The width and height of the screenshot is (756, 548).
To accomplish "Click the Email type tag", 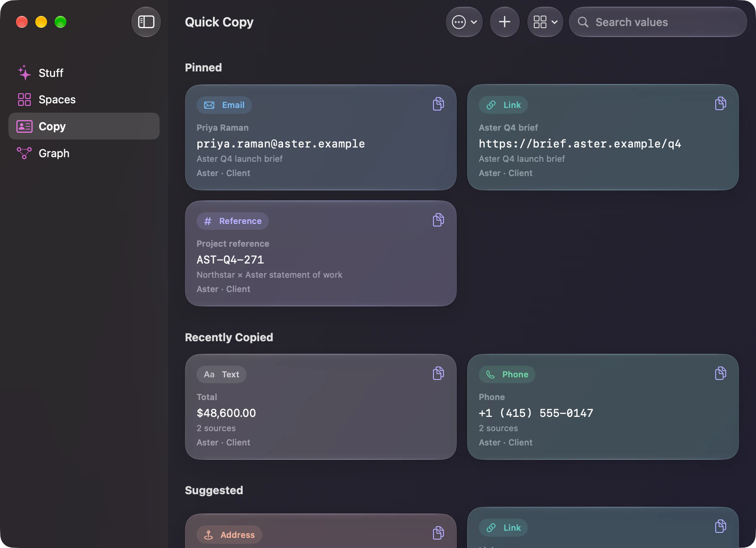I will coord(224,105).
